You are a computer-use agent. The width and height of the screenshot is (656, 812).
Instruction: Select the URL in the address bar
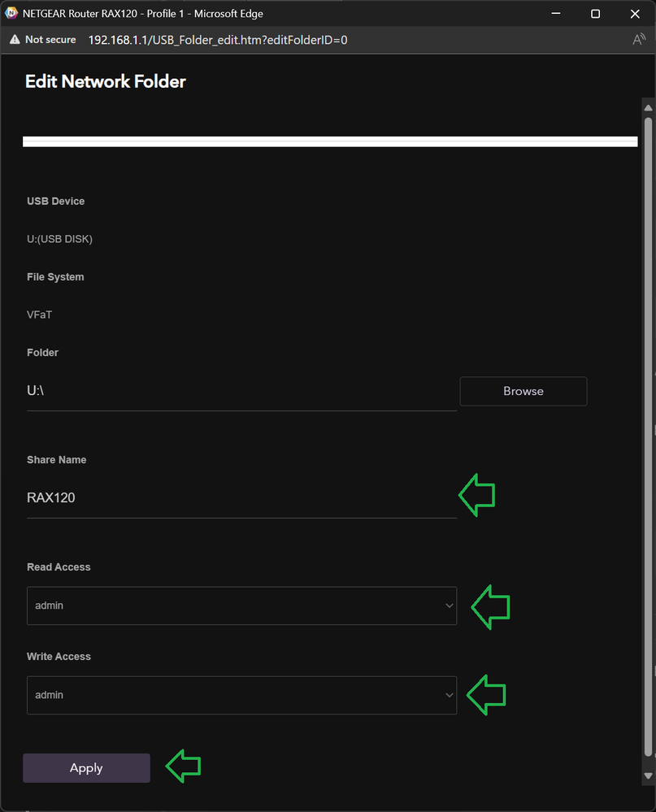(218, 40)
